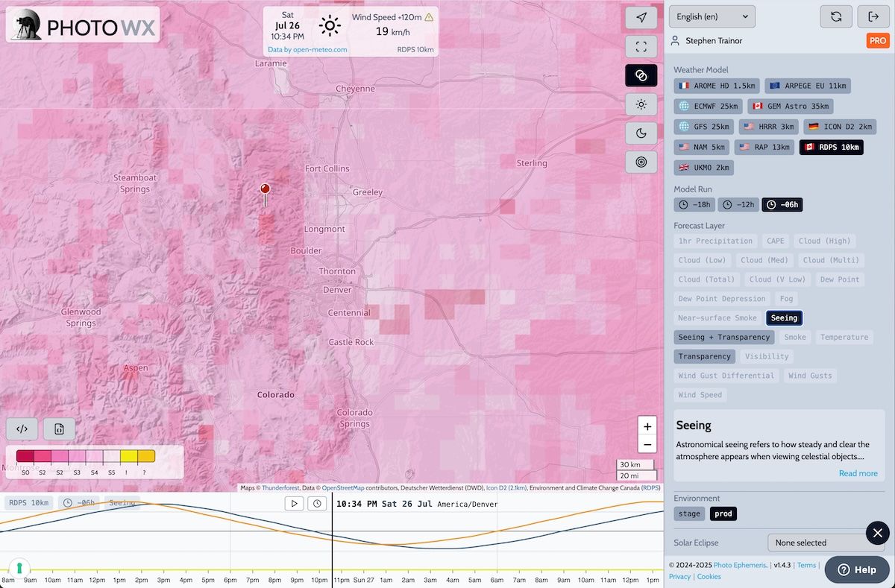
Task: Select the Fog forecast layer
Action: [x=786, y=299]
